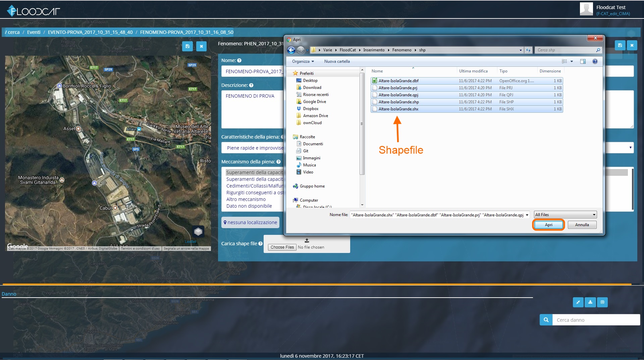
Task: Click the Choose Files button
Action: click(282, 247)
